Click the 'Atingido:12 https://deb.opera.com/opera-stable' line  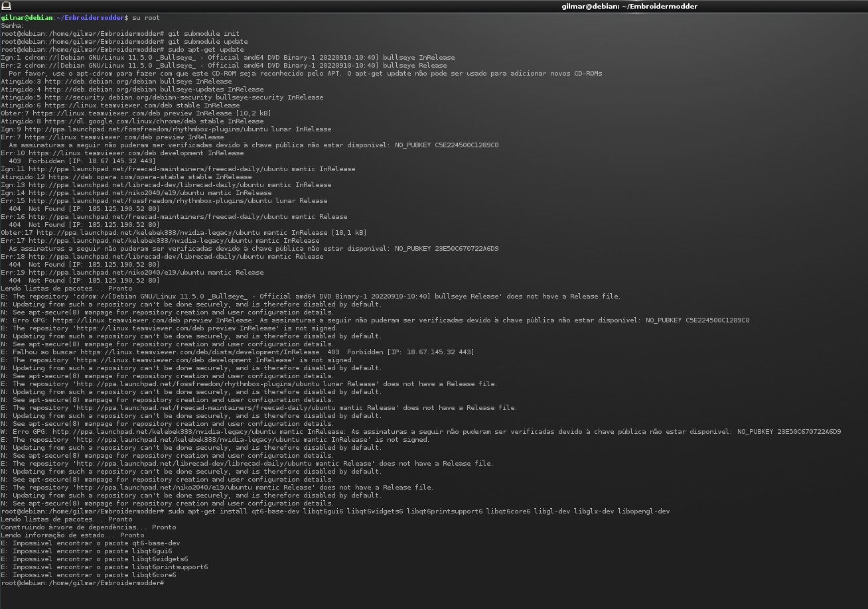[x=126, y=177]
